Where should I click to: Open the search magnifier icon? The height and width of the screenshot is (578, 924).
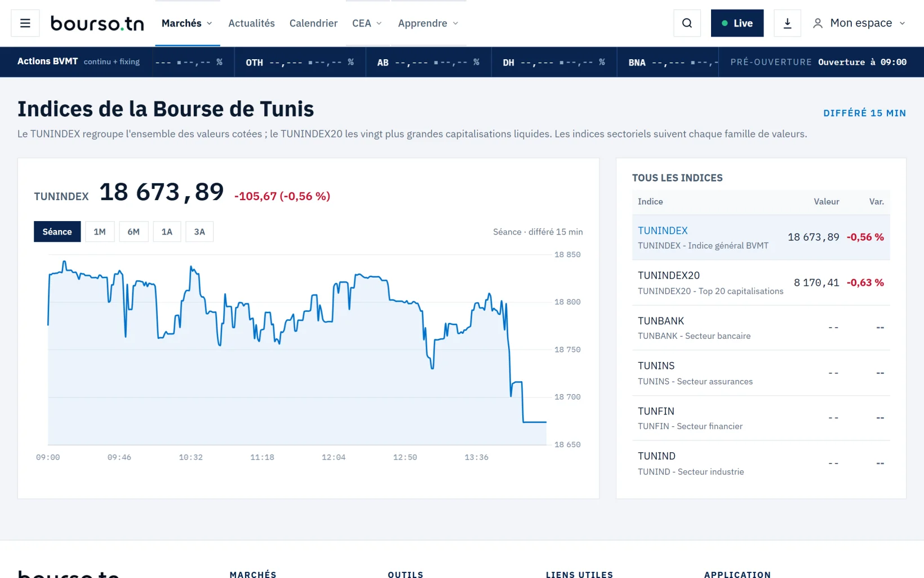(x=687, y=23)
